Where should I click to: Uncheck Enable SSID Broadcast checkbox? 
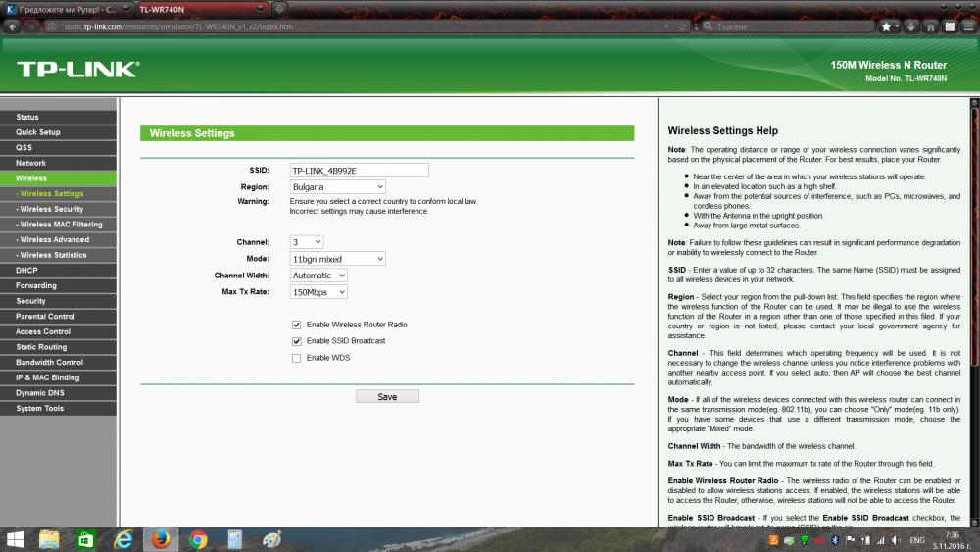coord(296,341)
